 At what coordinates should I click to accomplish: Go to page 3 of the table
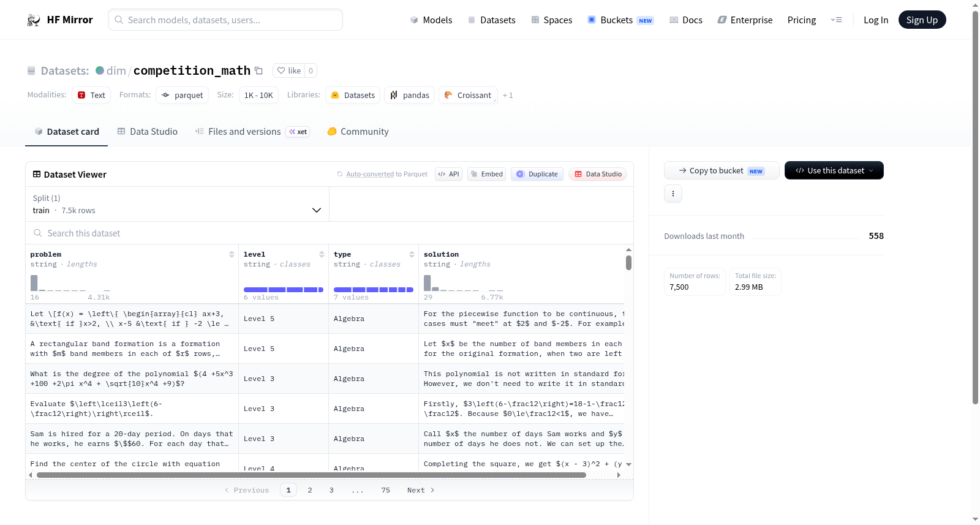point(331,490)
